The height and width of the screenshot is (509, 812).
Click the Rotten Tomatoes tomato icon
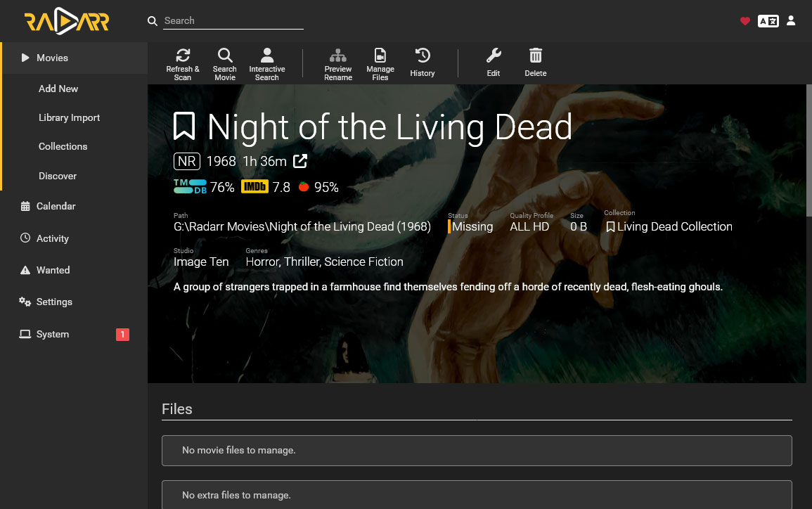304,186
